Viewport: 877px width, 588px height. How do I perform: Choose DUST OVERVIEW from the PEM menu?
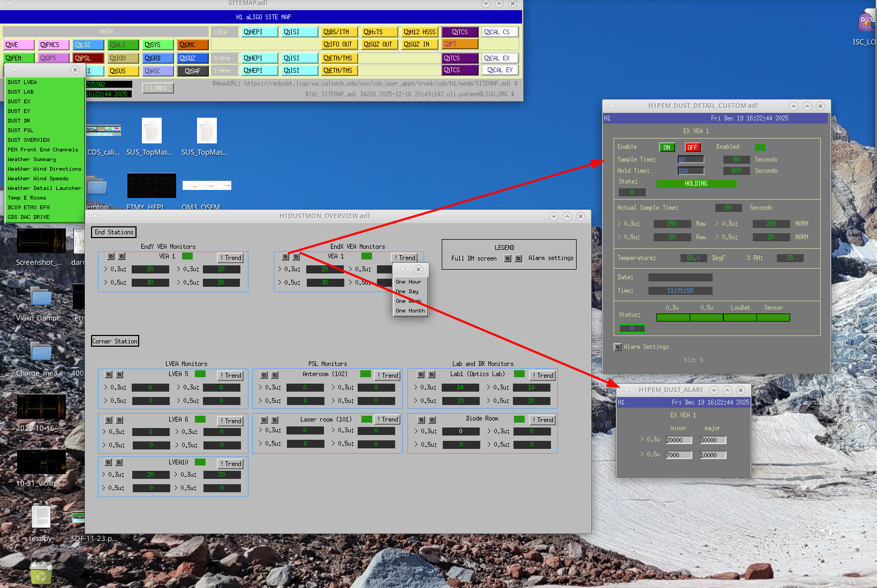[29, 140]
